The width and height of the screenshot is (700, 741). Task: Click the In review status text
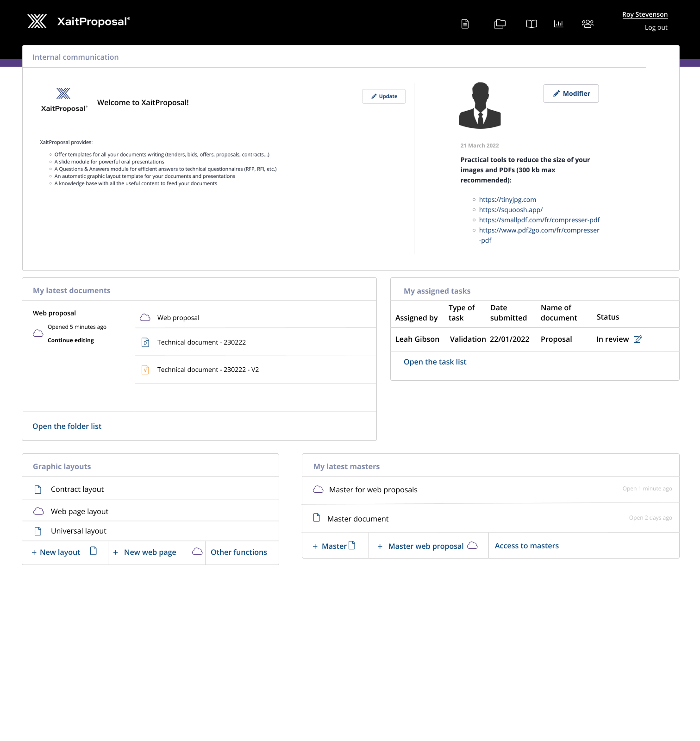(612, 339)
